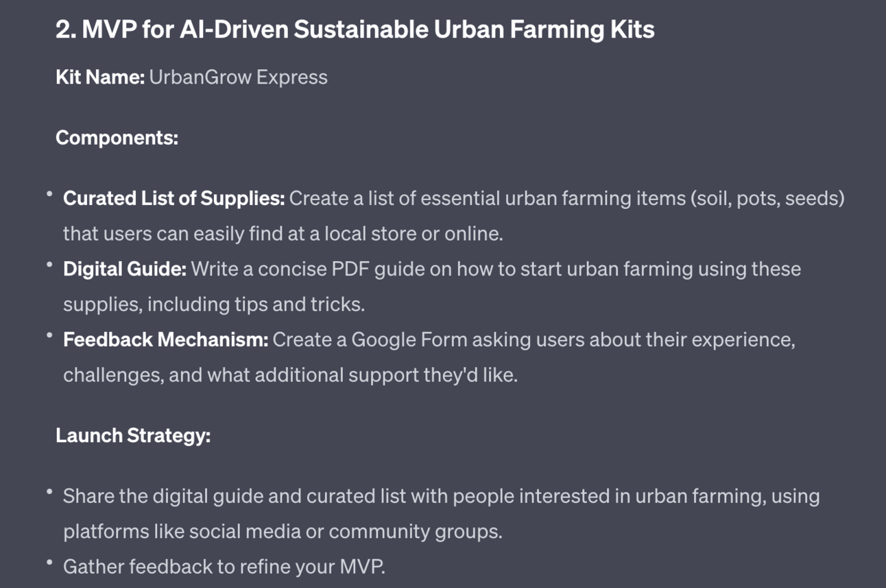Click the text '(soil, pots, seeds)'

[x=767, y=199]
